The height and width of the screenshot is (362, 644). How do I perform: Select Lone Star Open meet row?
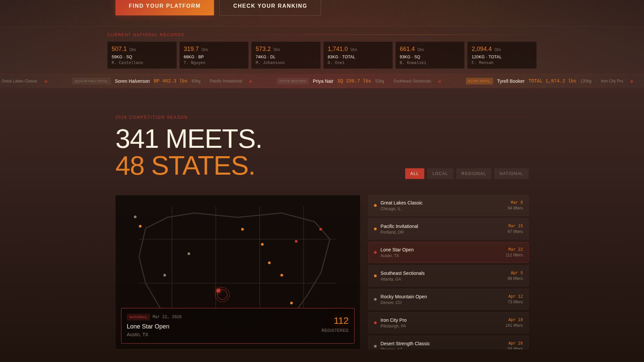448,252
